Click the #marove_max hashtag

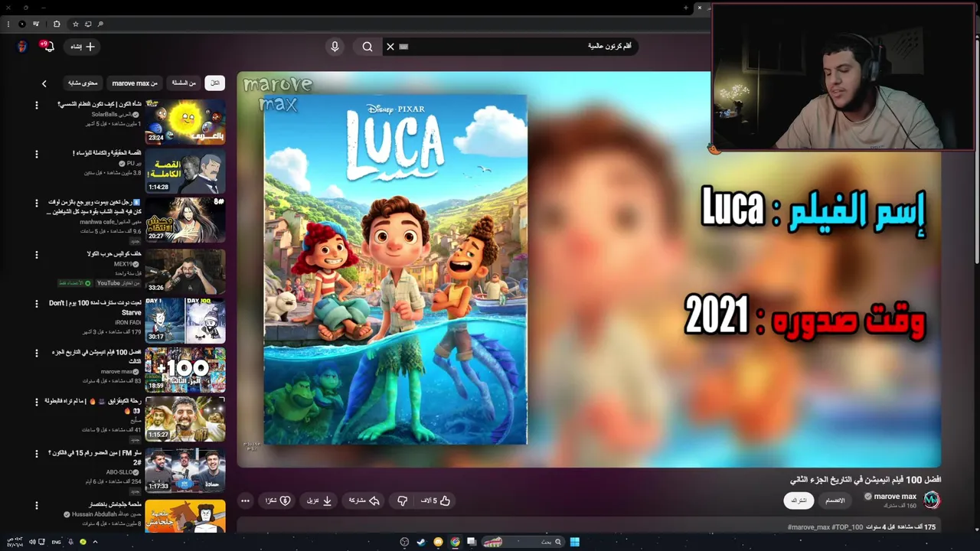[x=808, y=527]
